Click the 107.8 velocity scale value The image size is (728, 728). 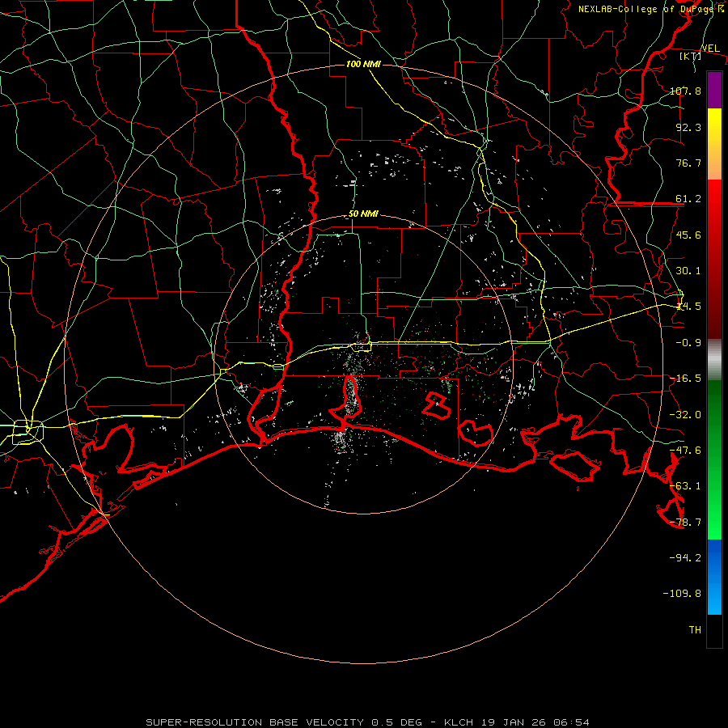685,91
